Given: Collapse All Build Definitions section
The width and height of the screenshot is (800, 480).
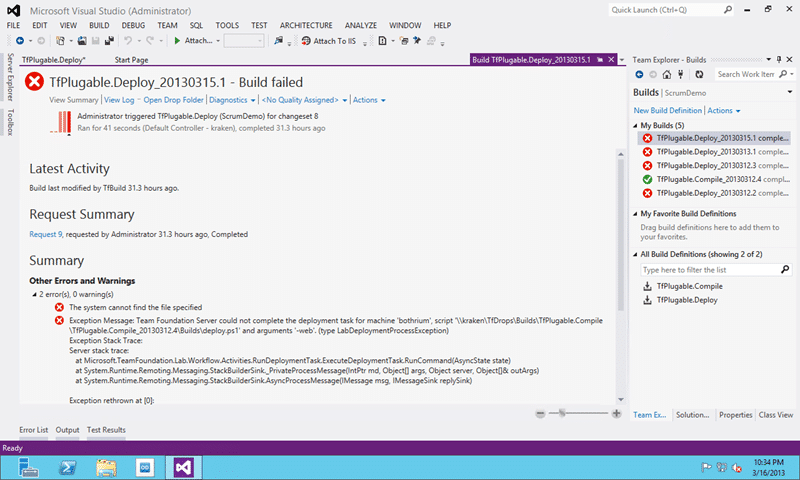Looking at the screenshot, I should (635, 254).
